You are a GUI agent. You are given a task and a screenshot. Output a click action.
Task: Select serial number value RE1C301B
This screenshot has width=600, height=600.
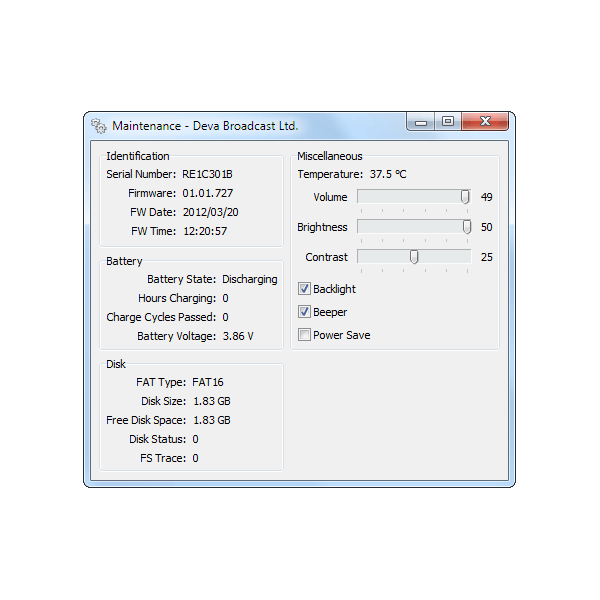207,174
